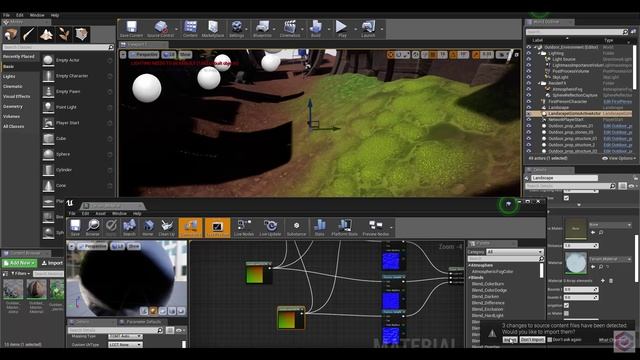Toggle visibility eye for AtmosphericFog row

coord(529,89)
